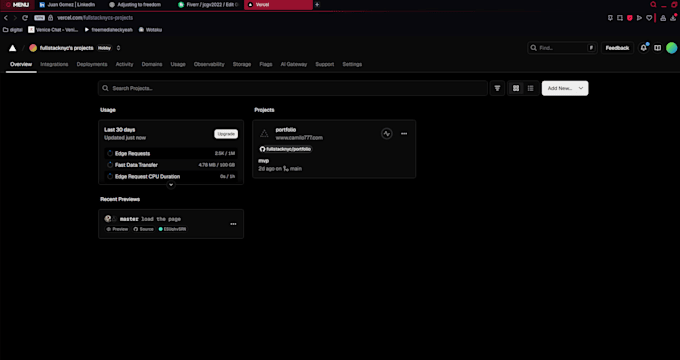
Task: Open the Fast Data Transfer usage row
Action: tap(171, 165)
